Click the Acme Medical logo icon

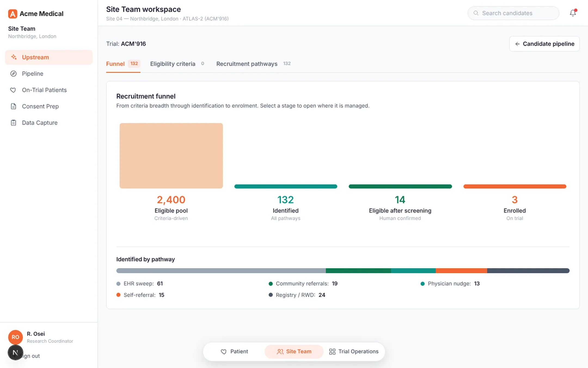click(x=13, y=14)
